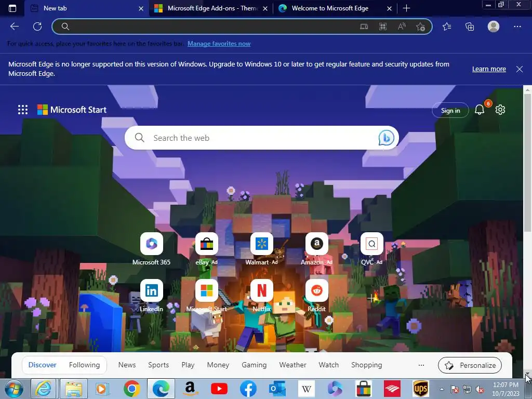The image size is (532, 399).
Task: Open the QVC quick link
Action: click(x=372, y=249)
